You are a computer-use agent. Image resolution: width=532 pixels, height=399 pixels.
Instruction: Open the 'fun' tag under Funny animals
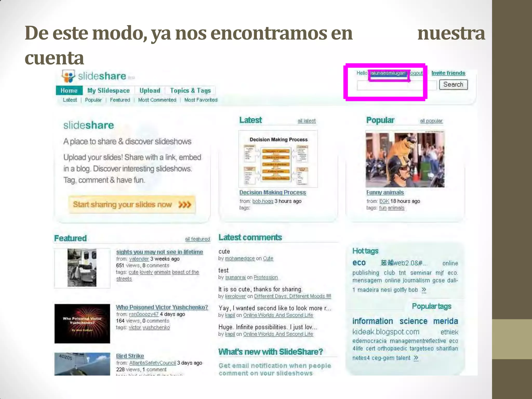pos(383,208)
